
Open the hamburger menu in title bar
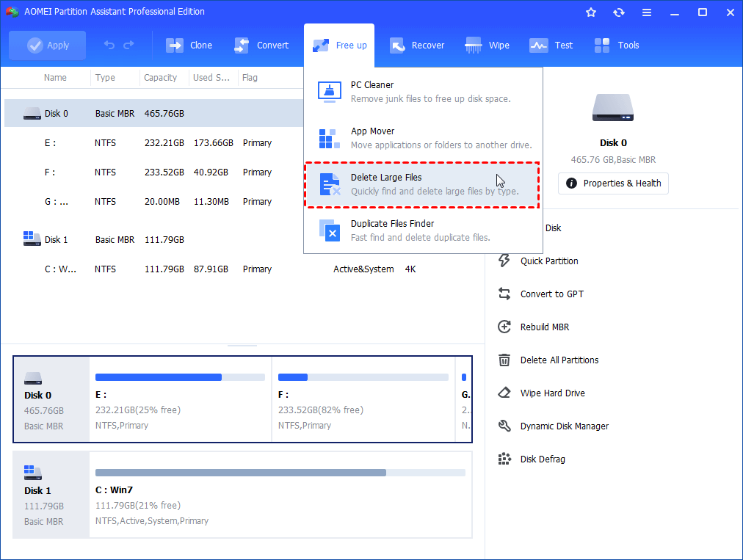click(647, 12)
